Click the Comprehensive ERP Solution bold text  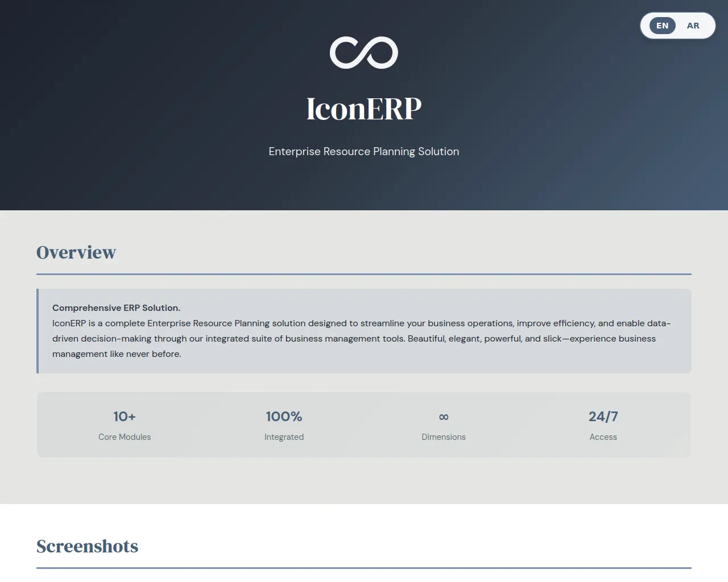click(x=116, y=308)
